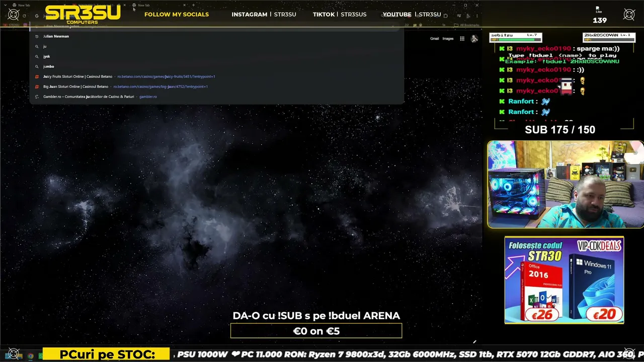Open the Big Juan Sloturi Online suggestion
The width and height of the screenshot is (644, 362).
pyautogui.click(x=216, y=86)
